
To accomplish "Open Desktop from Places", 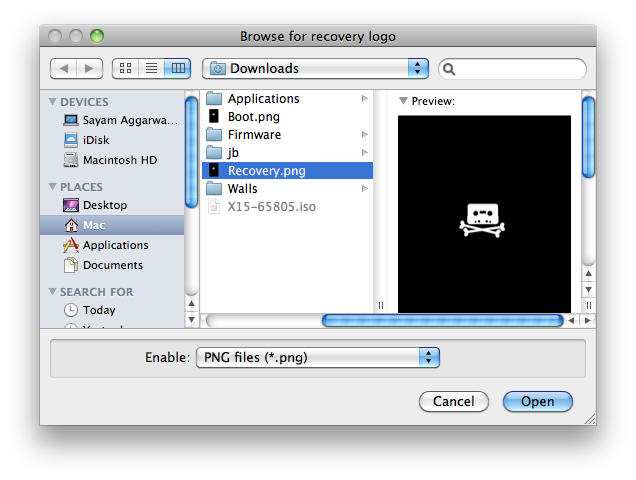I will (x=104, y=205).
